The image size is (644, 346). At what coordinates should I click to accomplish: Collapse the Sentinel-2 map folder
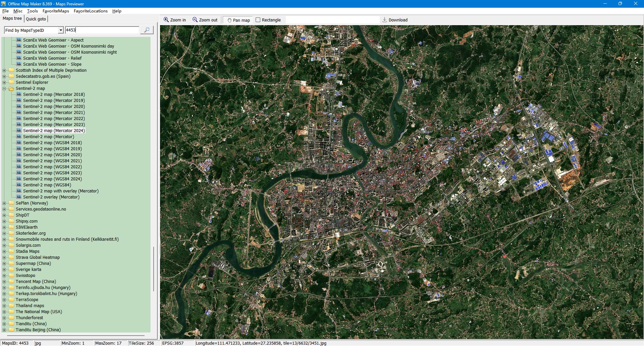tap(4, 89)
